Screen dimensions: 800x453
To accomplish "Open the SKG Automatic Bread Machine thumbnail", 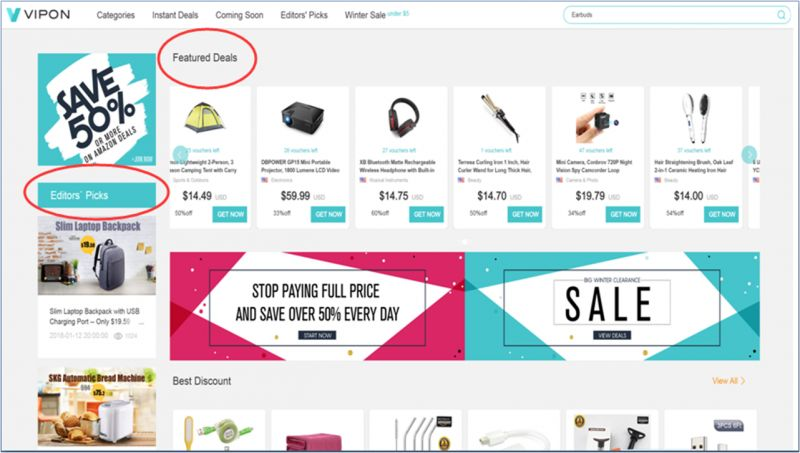I will click(x=97, y=407).
